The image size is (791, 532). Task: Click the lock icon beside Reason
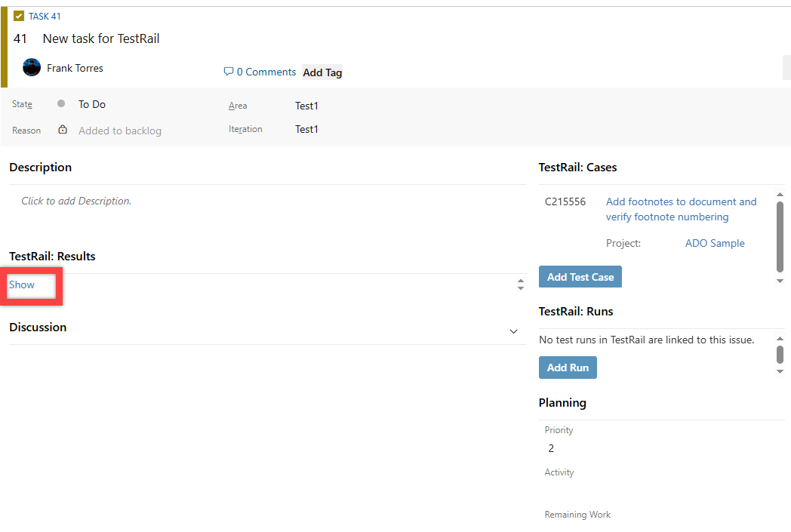pyautogui.click(x=63, y=130)
